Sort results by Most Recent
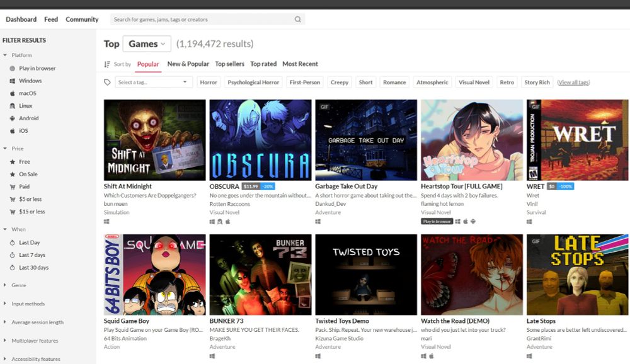 (300, 64)
